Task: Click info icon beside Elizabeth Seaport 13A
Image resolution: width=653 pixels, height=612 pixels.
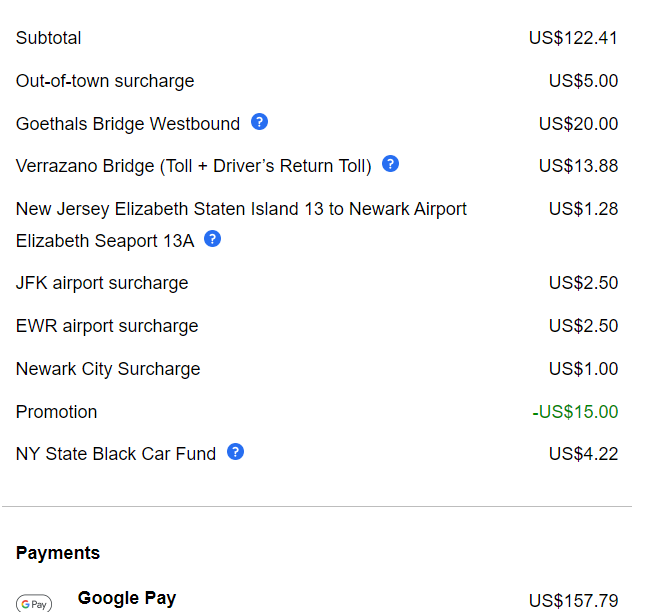Action: pyautogui.click(x=212, y=239)
